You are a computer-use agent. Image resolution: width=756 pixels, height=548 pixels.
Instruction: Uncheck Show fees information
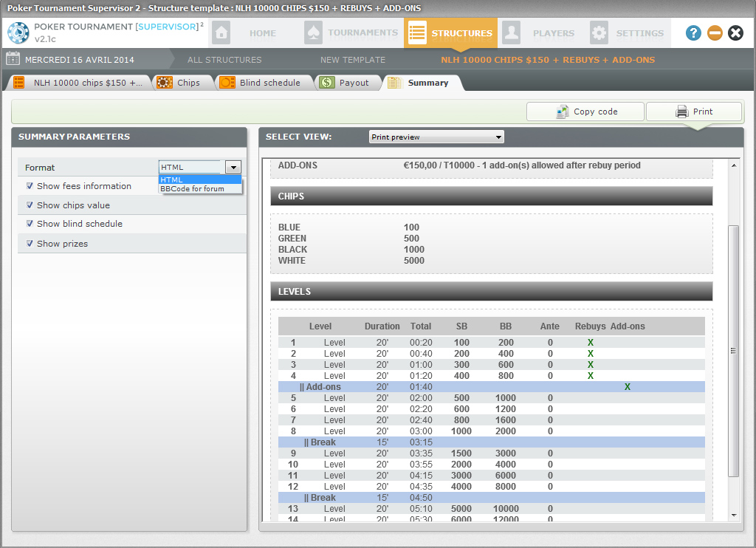point(30,186)
